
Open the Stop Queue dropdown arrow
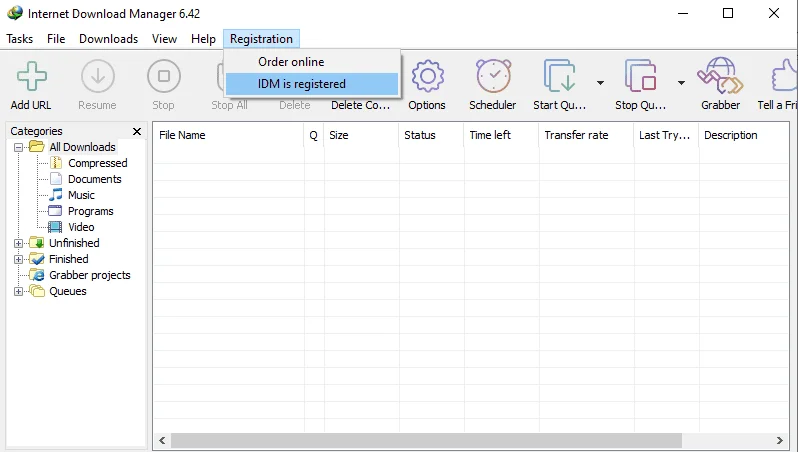coord(681,83)
